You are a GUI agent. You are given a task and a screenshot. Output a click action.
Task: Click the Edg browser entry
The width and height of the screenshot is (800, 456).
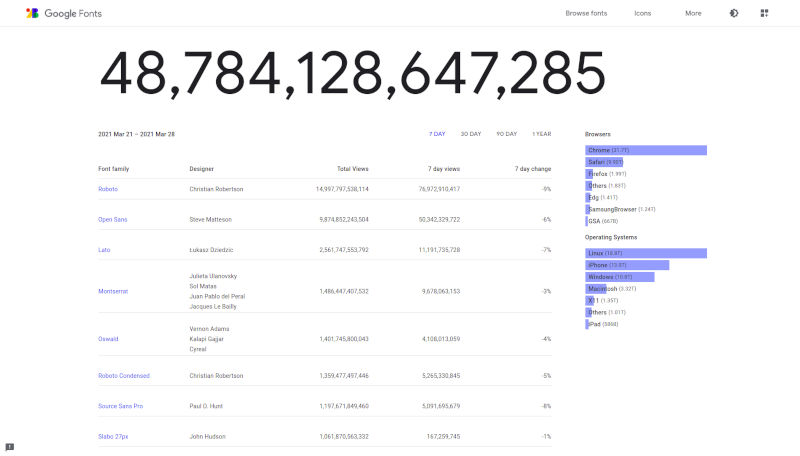602,197
